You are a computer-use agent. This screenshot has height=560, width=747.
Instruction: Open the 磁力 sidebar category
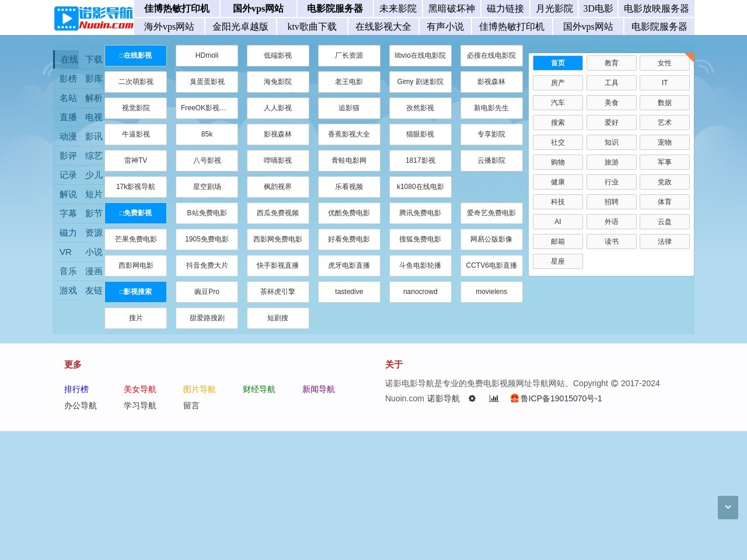[68, 233]
